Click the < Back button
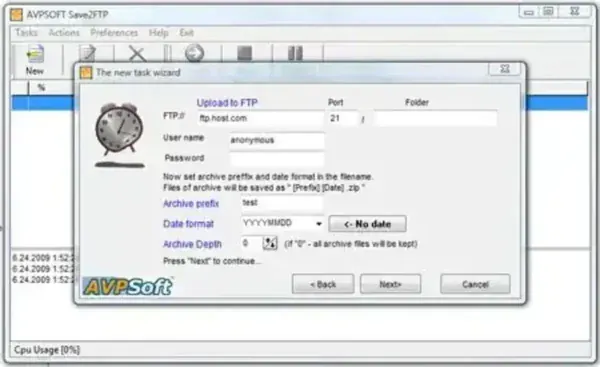This screenshot has width=600, height=367. pyautogui.click(x=323, y=284)
